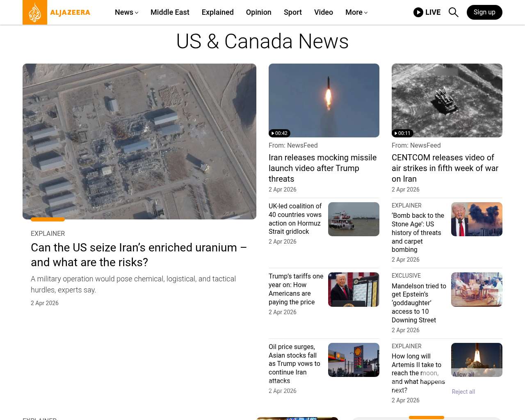
Task: Open 'UK-led coalition of 40 countries' article
Action: click(295, 219)
